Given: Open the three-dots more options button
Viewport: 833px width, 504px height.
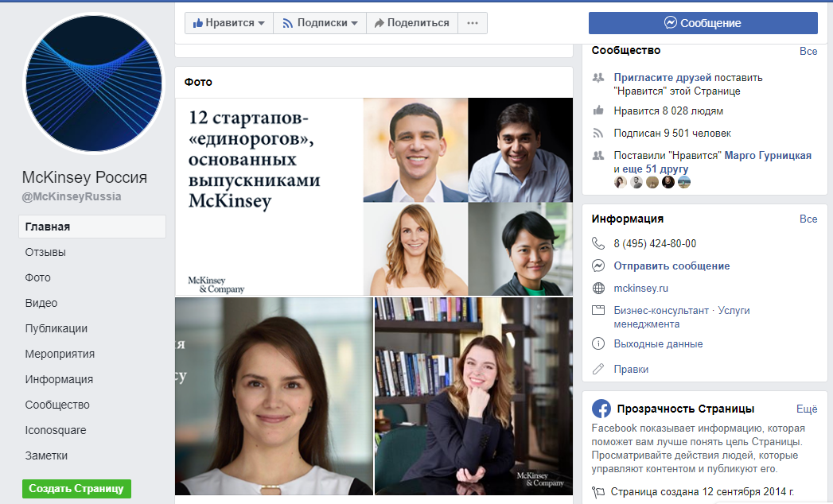Looking at the screenshot, I should [473, 23].
